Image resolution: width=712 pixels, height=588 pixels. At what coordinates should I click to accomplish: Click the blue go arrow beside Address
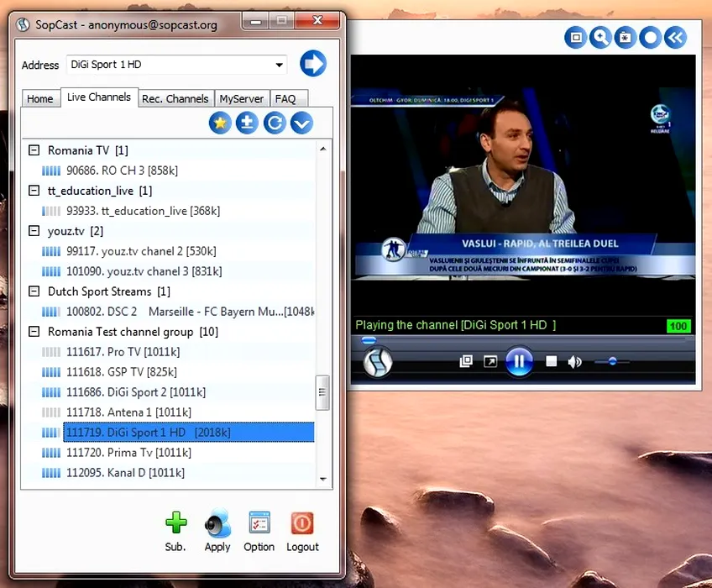point(312,64)
